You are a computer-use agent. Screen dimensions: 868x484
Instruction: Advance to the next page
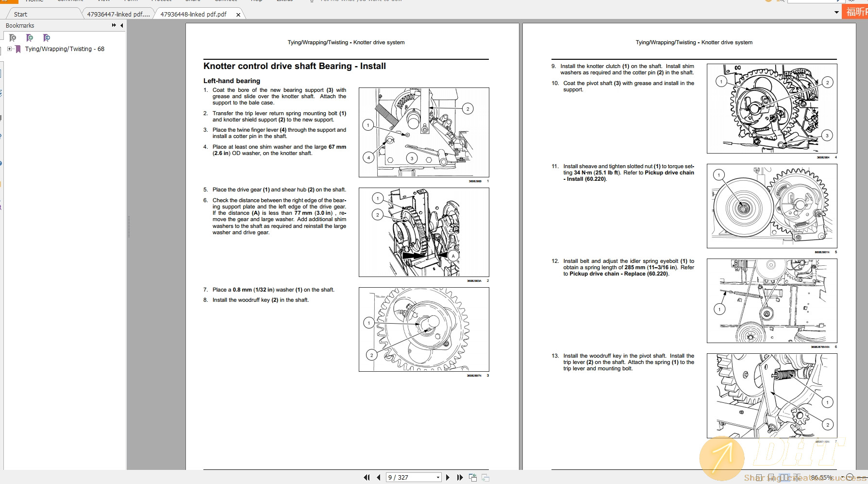click(x=448, y=478)
